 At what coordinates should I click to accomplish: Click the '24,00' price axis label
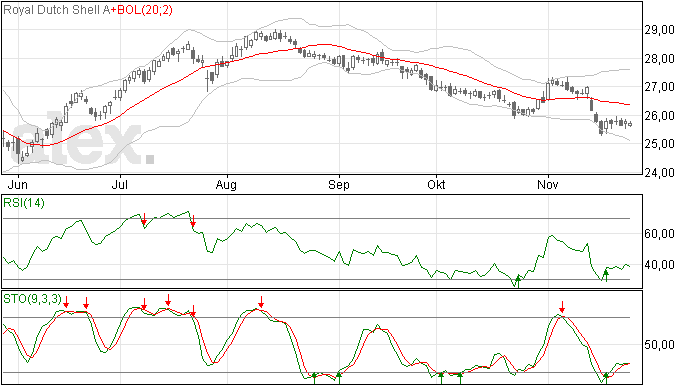[x=660, y=172]
